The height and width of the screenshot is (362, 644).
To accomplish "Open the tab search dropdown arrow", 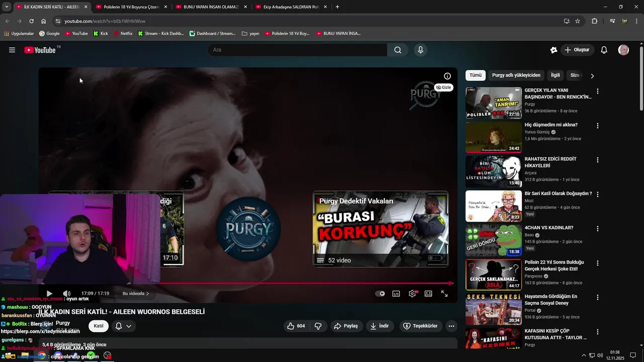I will (x=7, y=7).
